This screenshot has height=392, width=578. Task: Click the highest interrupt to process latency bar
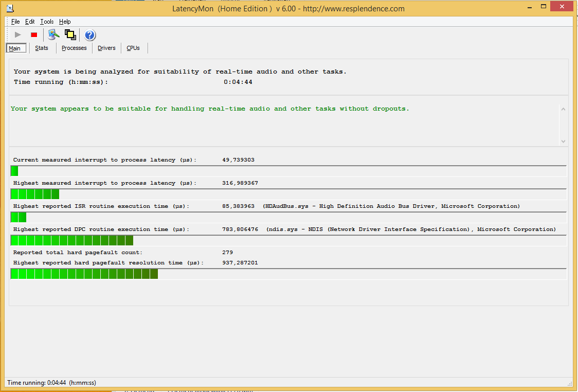click(288, 194)
